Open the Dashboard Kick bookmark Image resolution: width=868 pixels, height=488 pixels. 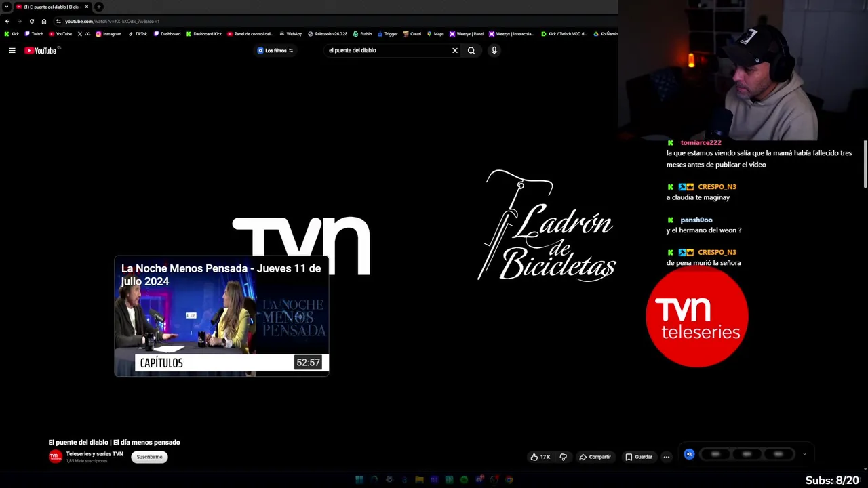(203, 33)
